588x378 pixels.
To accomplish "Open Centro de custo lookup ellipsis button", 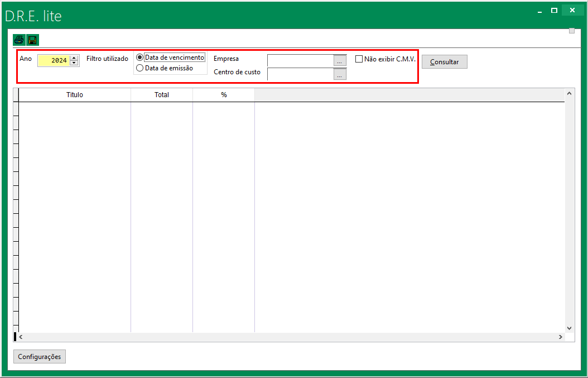I will coord(340,74).
